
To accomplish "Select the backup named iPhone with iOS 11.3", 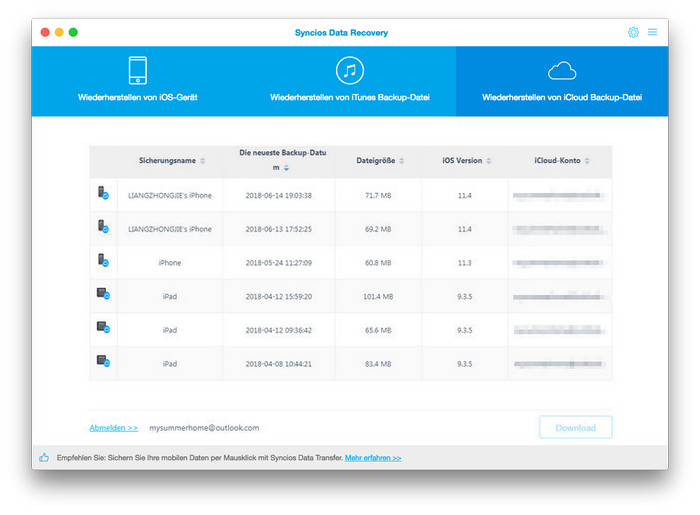I will pos(170,263).
